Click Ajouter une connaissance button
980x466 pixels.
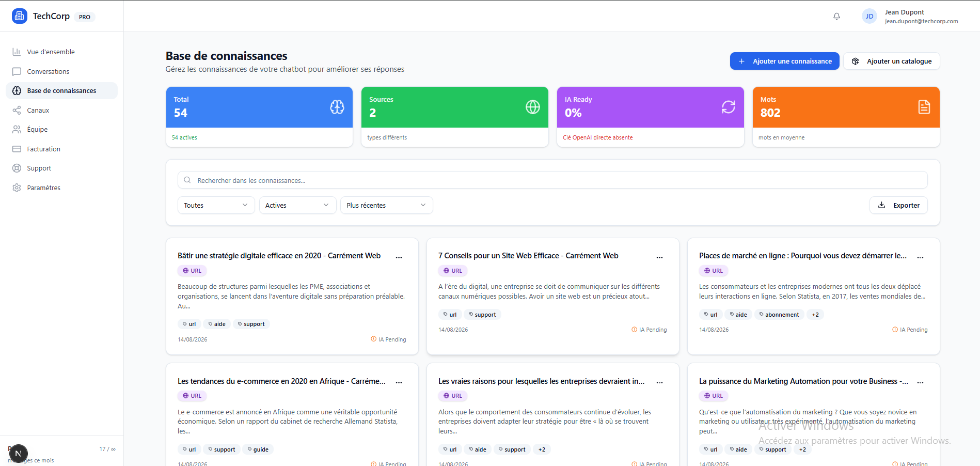(x=784, y=61)
